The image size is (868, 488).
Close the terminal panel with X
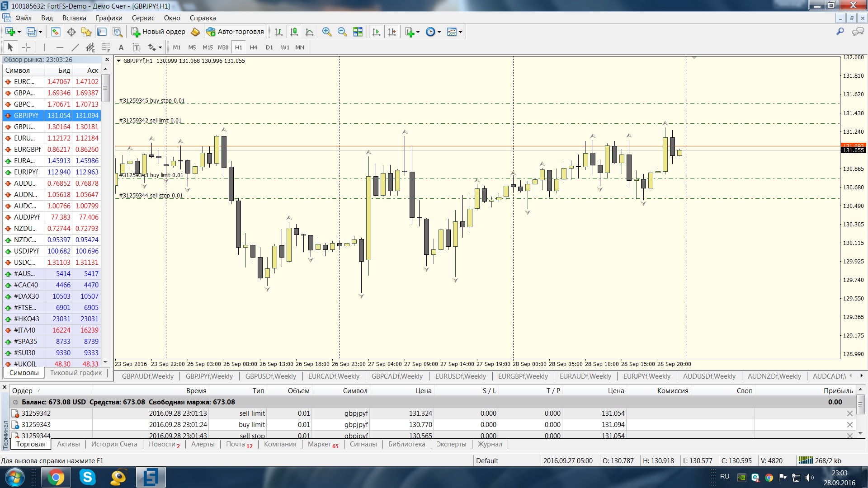[5, 387]
